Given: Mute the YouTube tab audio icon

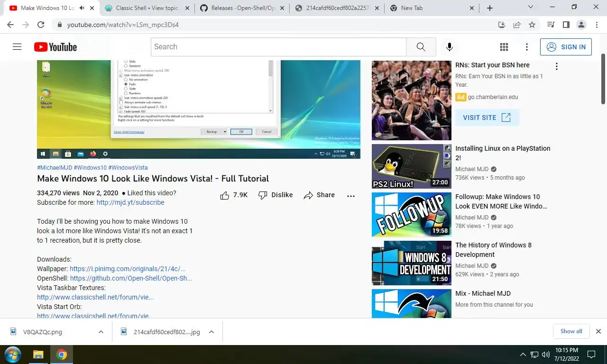Looking at the screenshot, I should click(82, 8).
